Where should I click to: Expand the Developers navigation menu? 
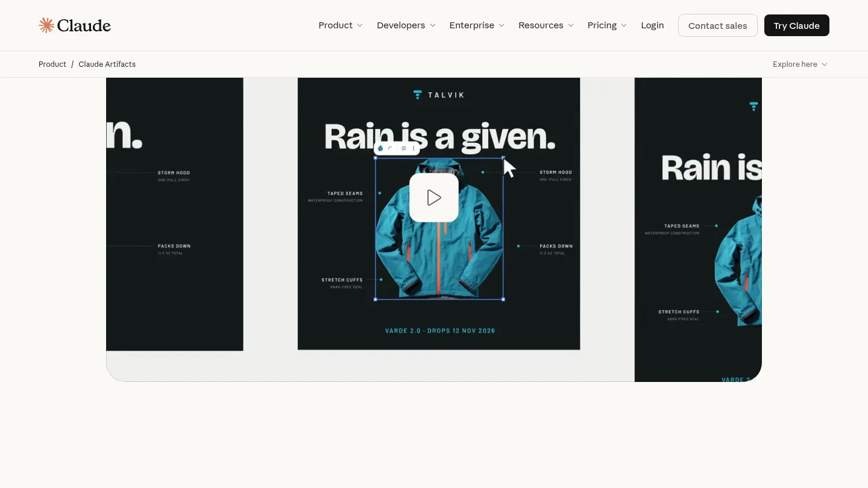click(406, 25)
